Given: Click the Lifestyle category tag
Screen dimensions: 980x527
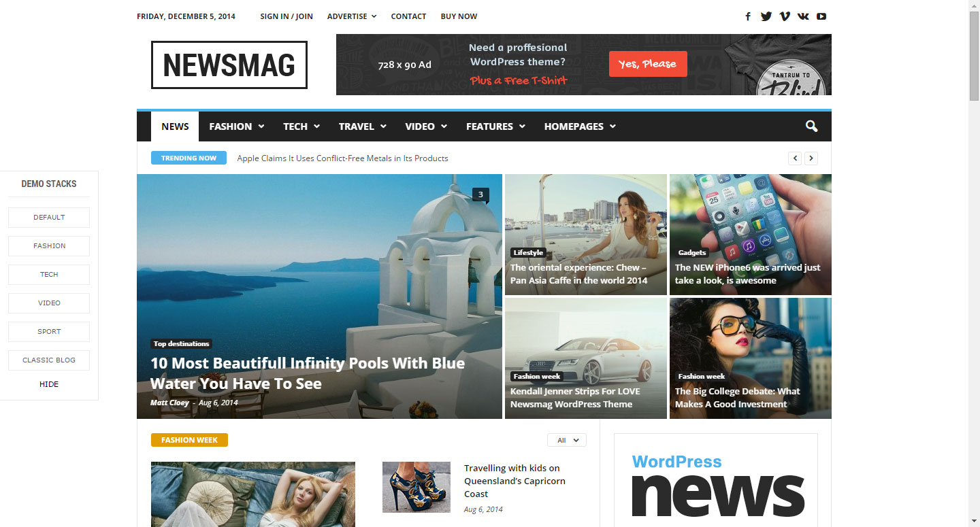Looking at the screenshot, I should click(x=528, y=252).
